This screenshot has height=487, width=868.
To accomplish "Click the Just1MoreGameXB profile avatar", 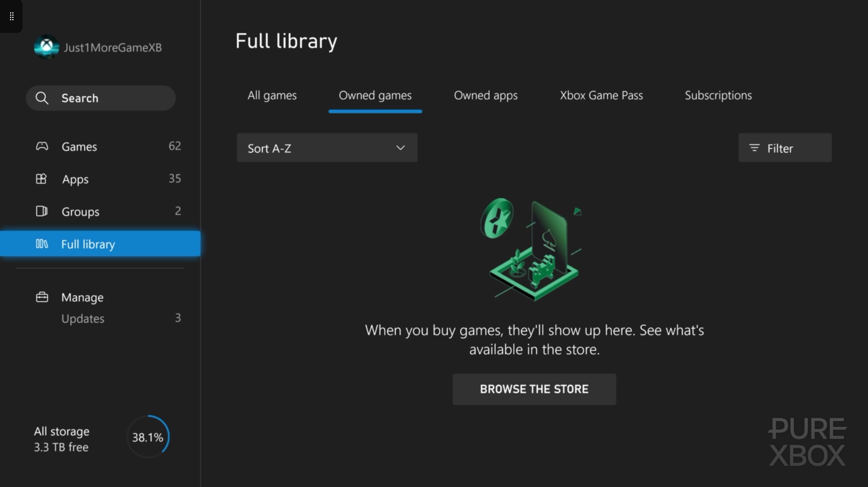I will pos(46,47).
